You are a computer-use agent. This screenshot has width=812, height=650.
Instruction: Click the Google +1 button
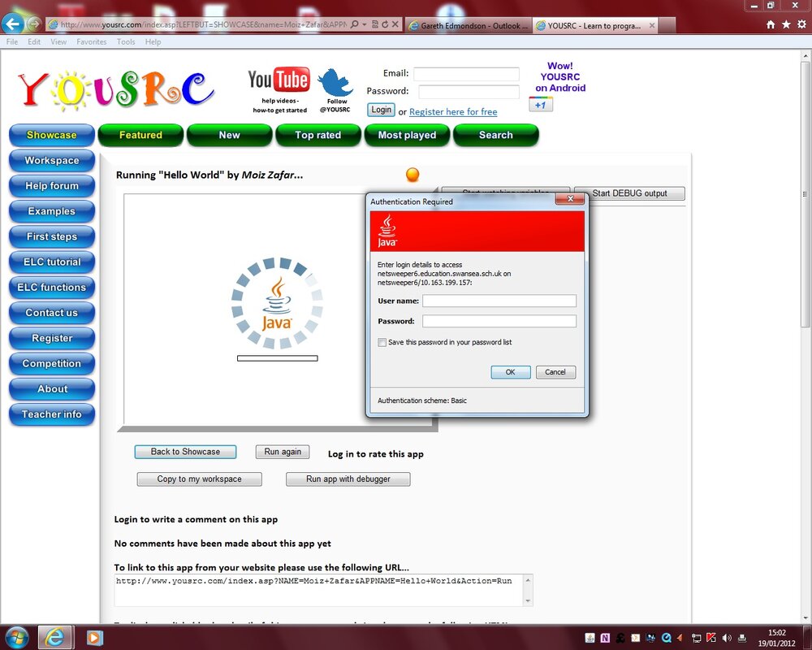coord(541,105)
